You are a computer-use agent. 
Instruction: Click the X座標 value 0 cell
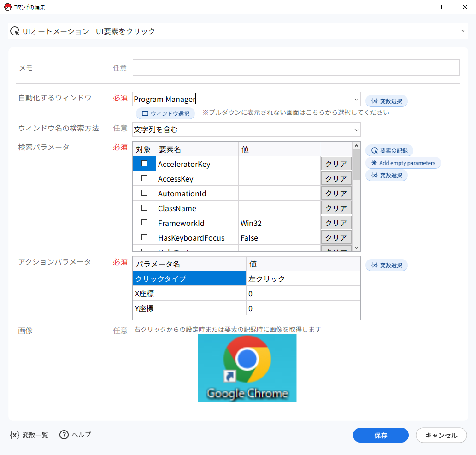pyautogui.click(x=303, y=293)
